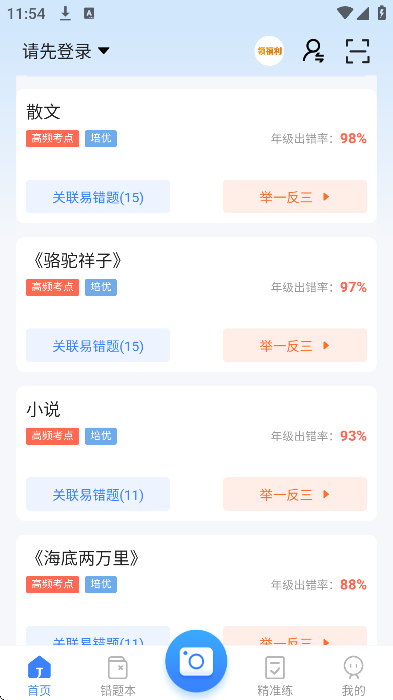Tap the 高频考点 tag on 散文
Image resolution: width=393 pixels, height=700 pixels.
(x=52, y=138)
